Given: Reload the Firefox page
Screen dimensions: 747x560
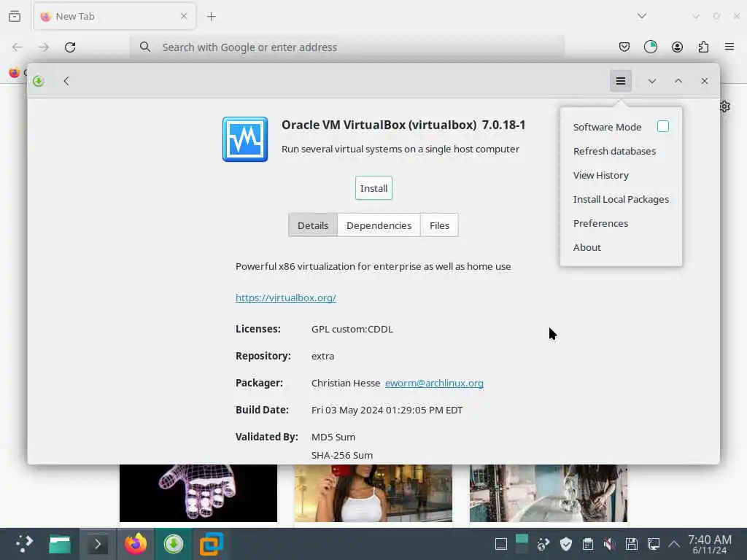Looking at the screenshot, I should pyautogui.click(x=70, y=47).
